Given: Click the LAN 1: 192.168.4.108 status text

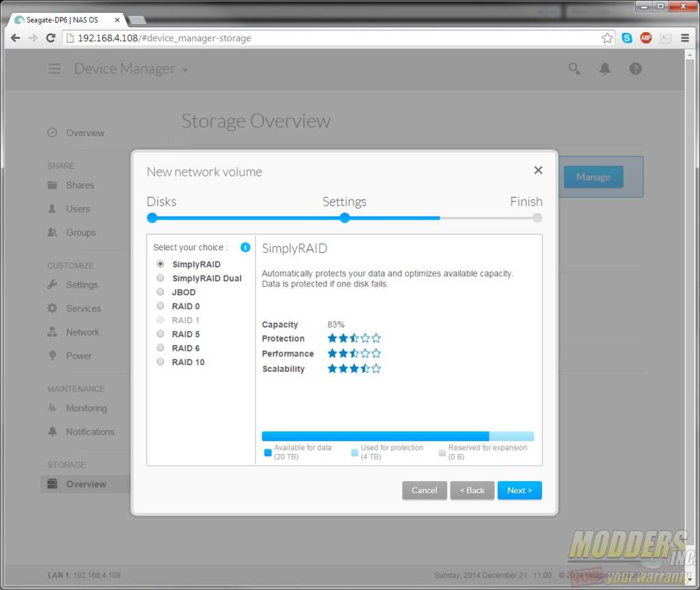Looking at the screenshot, I should tap(84, 575).
